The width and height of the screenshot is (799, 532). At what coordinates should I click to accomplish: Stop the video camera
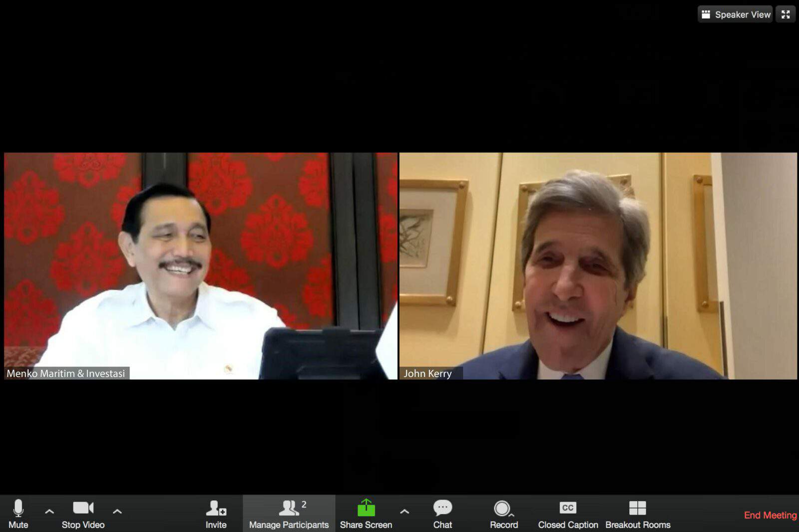(x=83, y=514)
